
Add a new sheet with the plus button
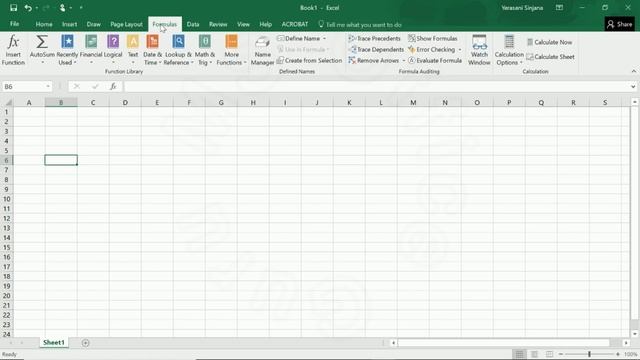click(85, 343)
